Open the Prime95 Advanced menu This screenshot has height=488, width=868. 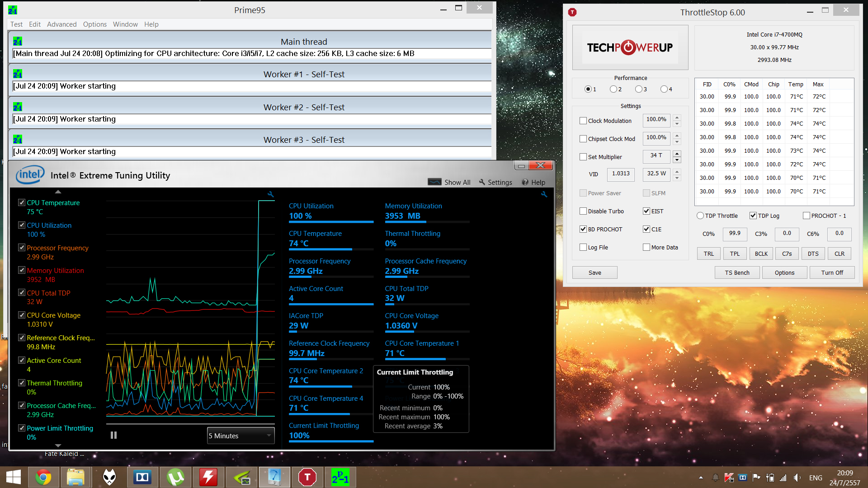tap(61, 24)
